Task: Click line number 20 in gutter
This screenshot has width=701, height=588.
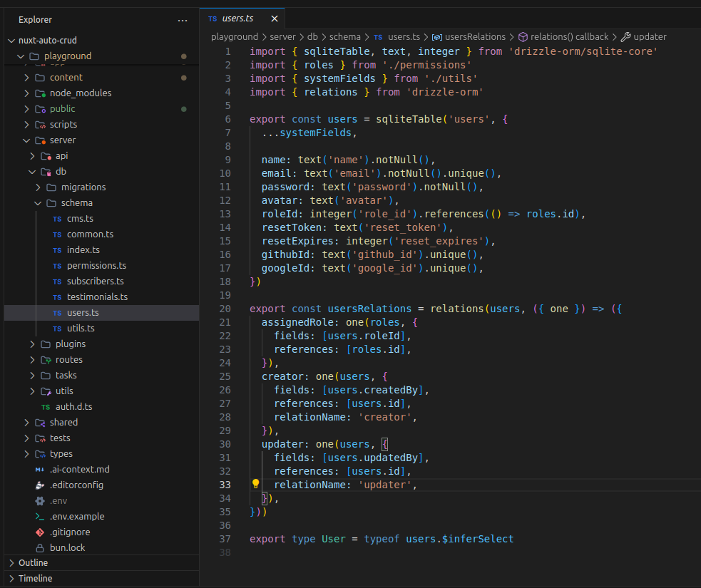Action: click(x=225, y=309)
